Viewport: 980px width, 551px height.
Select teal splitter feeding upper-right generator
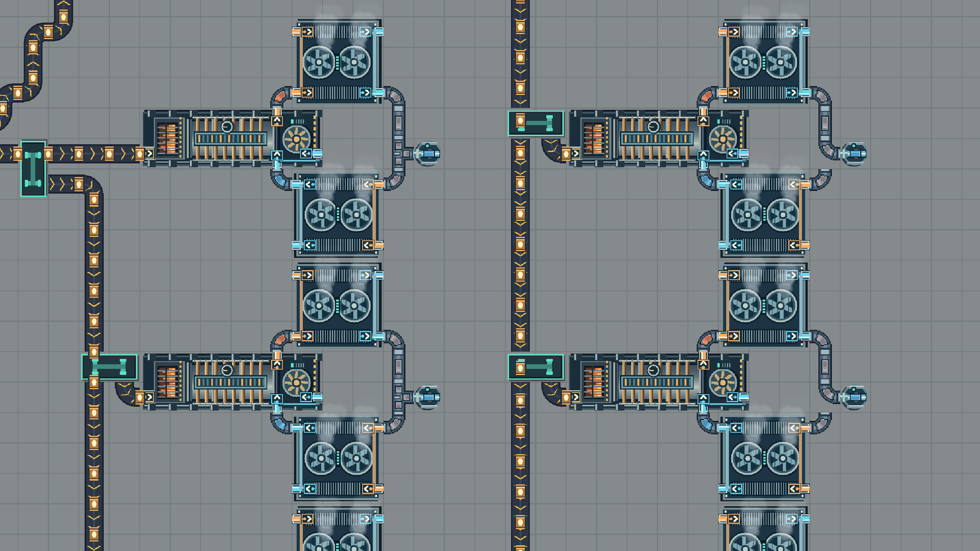click(x=536, y=123)
